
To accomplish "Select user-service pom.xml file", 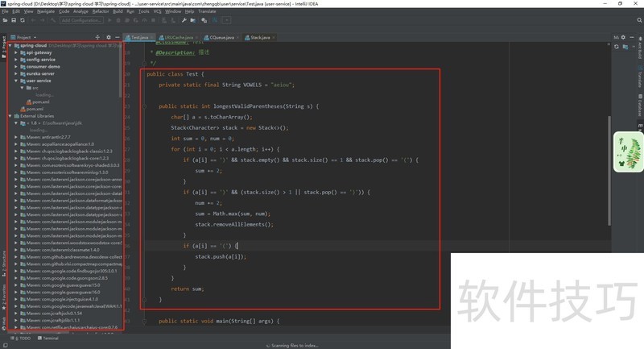I will [x=38, y=102].
